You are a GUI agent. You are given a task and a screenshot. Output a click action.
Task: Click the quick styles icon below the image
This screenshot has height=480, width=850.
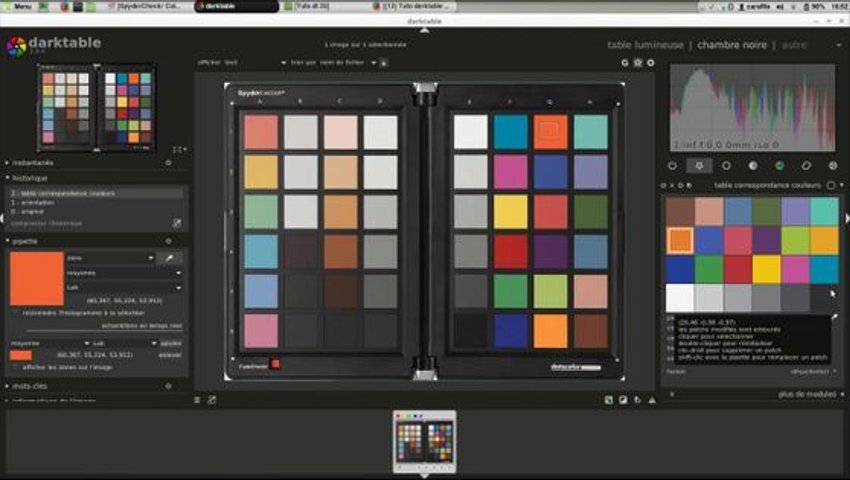[211, 400]
